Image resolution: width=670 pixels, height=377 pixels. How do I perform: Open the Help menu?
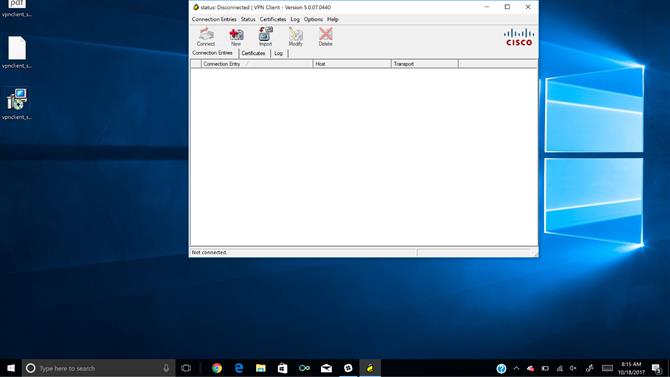click(x=332, y=19)
